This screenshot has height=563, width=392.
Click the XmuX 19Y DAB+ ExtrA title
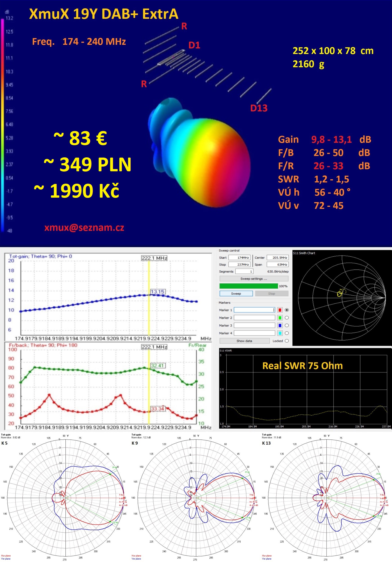click(x=104, y=14)
